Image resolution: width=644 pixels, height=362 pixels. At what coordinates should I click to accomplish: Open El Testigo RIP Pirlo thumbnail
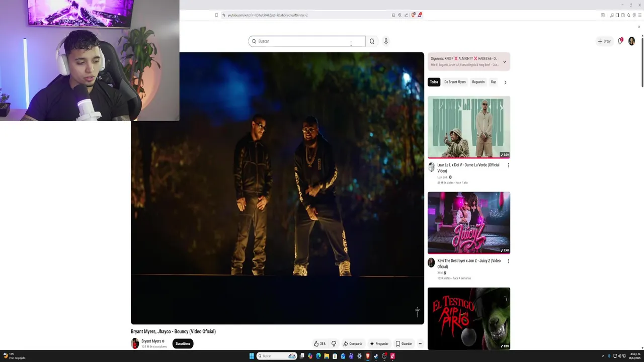tap(469, 319)
